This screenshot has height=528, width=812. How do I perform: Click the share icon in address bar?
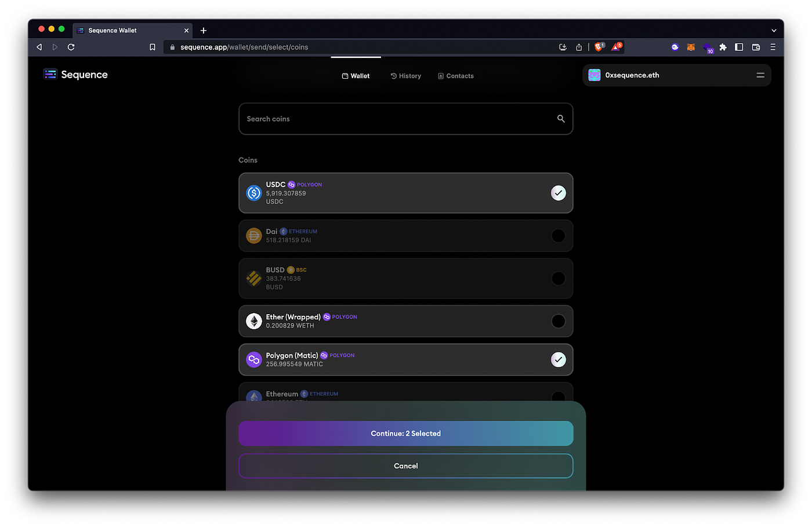point(579,47)
